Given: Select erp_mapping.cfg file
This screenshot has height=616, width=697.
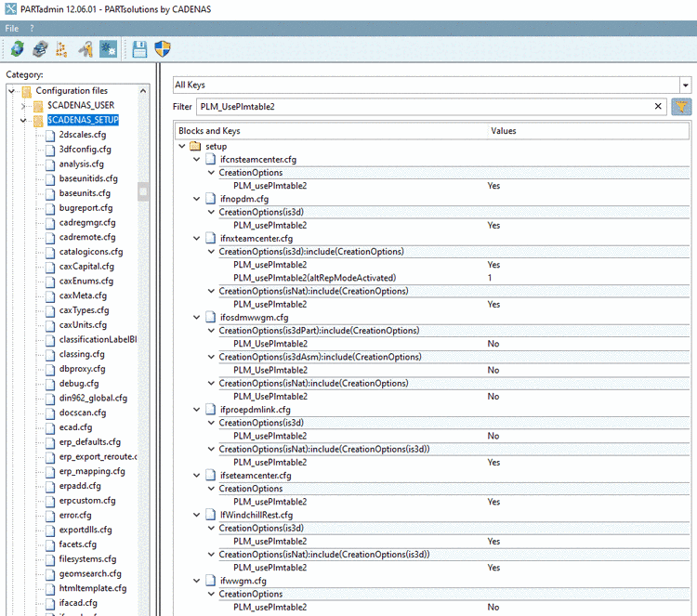Looking at the screenshot, I should click(92, 471).
